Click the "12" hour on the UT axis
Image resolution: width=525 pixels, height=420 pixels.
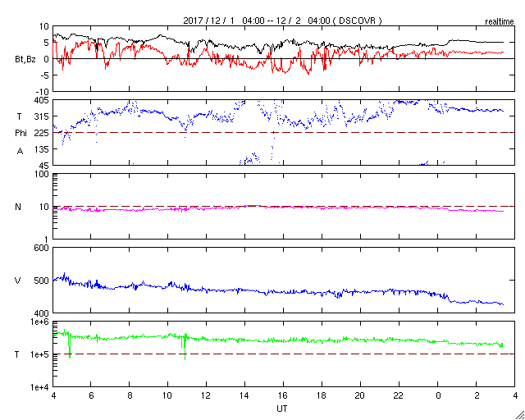[207, 395]
